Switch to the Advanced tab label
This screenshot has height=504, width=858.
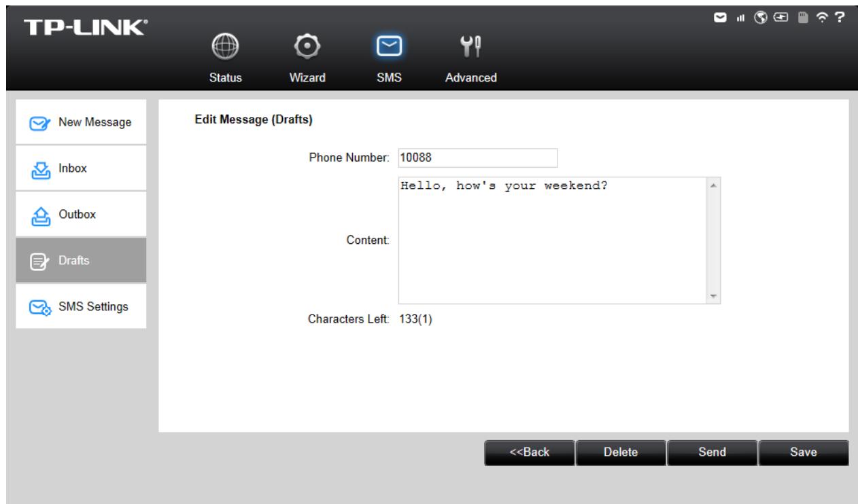click(470, 77)
